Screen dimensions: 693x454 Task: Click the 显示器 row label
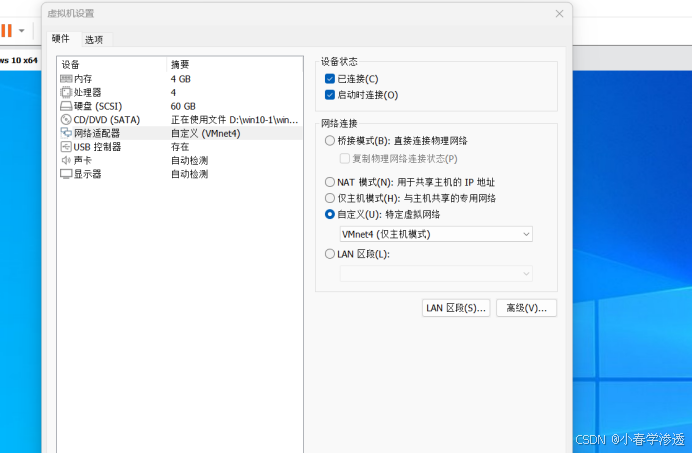point(88,174)
